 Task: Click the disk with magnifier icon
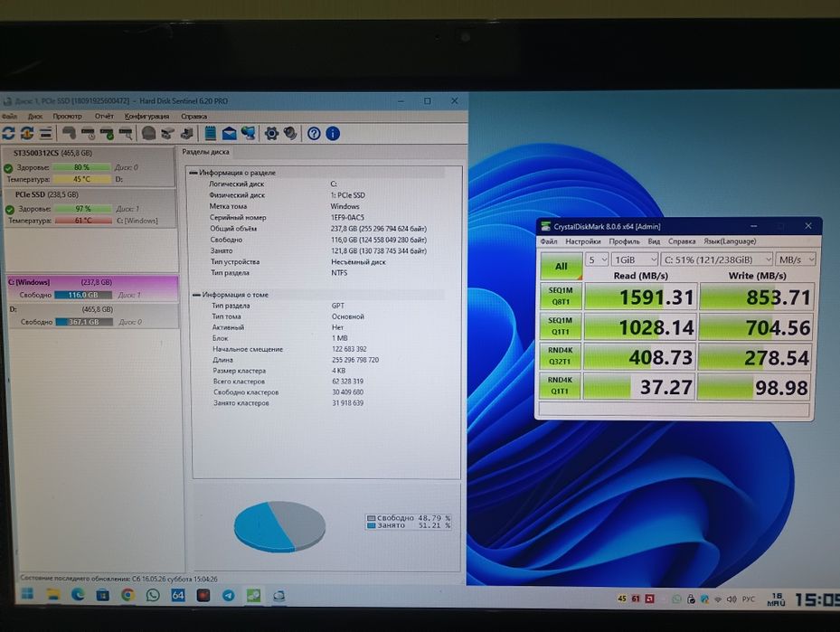coord(126,134)
